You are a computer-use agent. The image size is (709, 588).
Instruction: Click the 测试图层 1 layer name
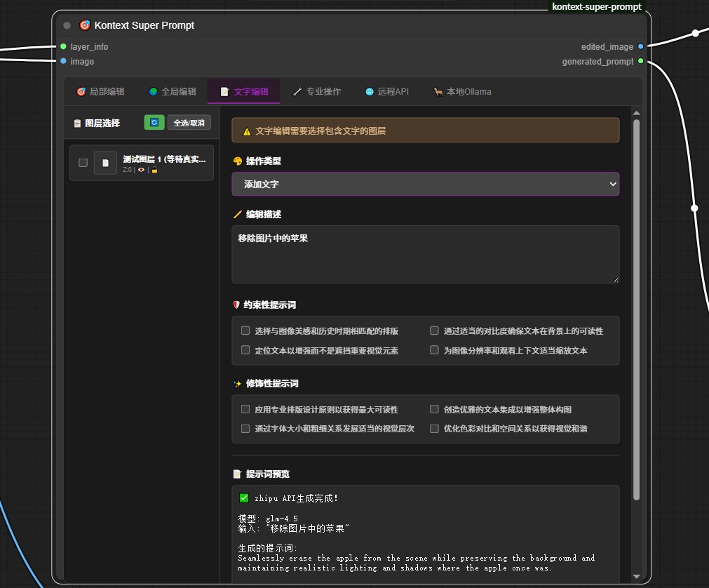point(164,159)
